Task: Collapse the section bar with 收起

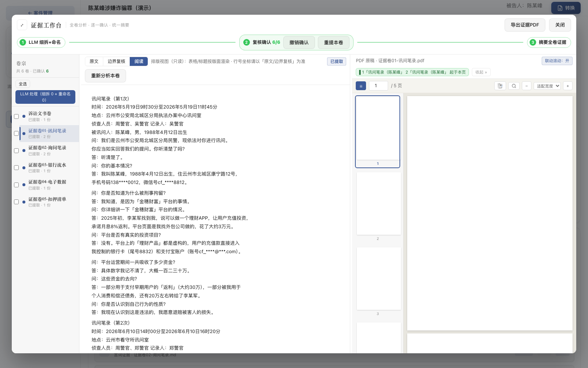Action: click(x=481, y=72)
